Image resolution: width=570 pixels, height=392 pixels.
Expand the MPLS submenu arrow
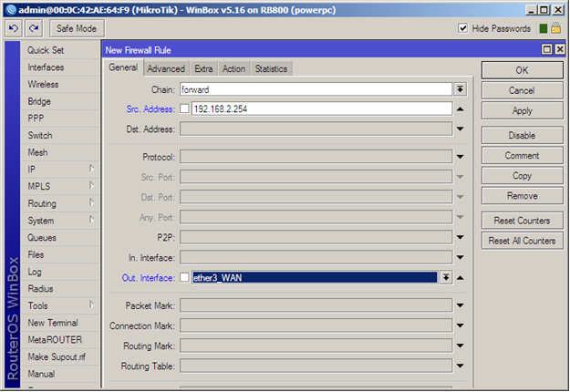(x=91, y=186)
